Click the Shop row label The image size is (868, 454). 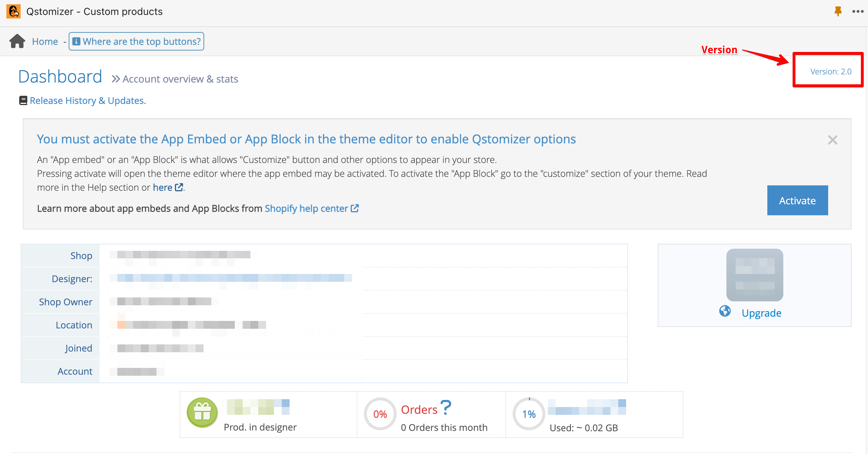point(81,255)
